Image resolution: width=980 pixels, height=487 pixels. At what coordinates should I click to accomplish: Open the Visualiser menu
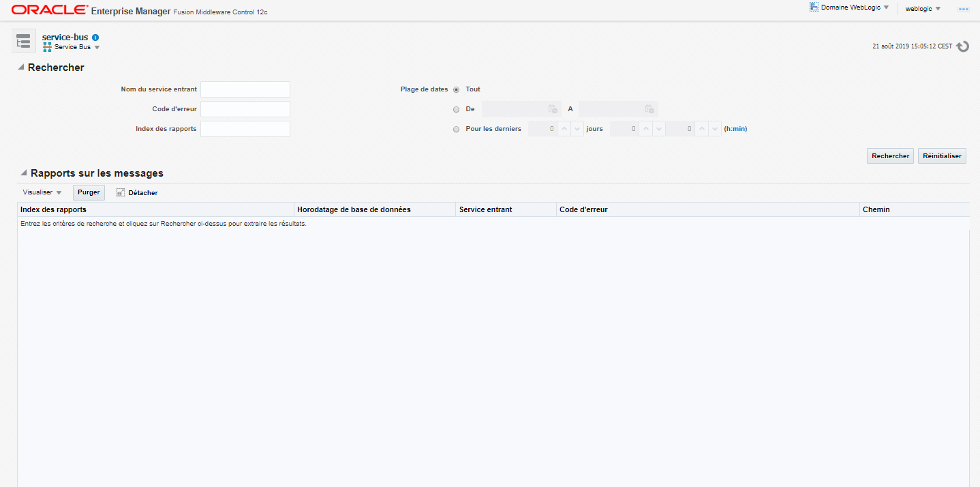42,193
